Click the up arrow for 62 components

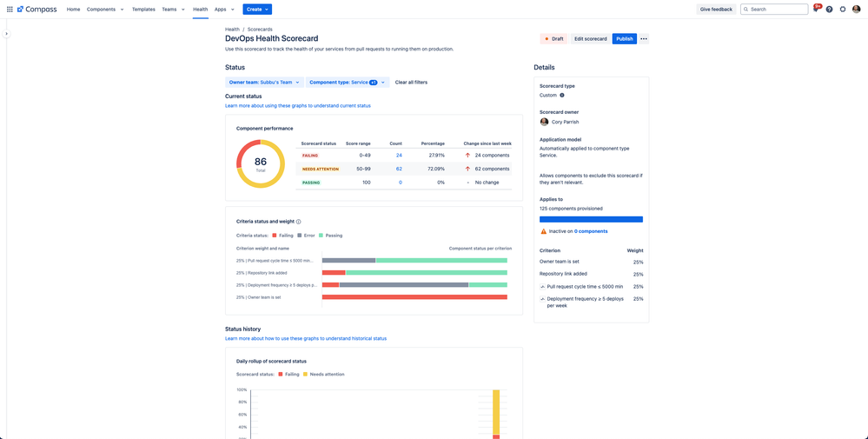467,169
